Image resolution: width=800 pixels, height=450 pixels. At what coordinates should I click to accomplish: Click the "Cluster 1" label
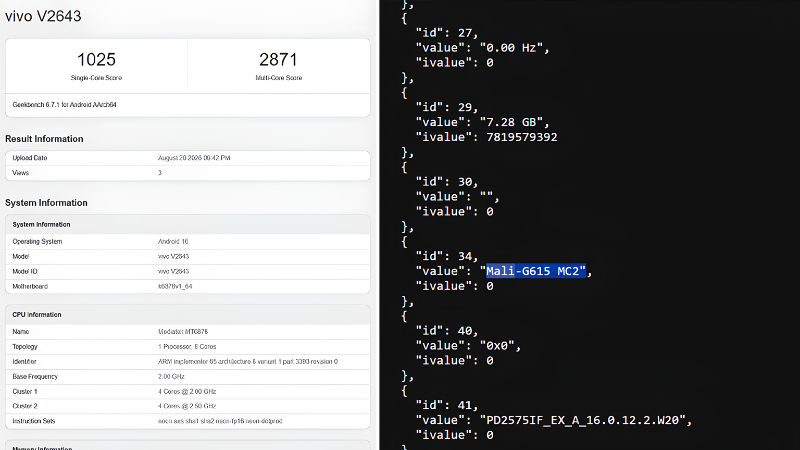[x=25, y=392]
